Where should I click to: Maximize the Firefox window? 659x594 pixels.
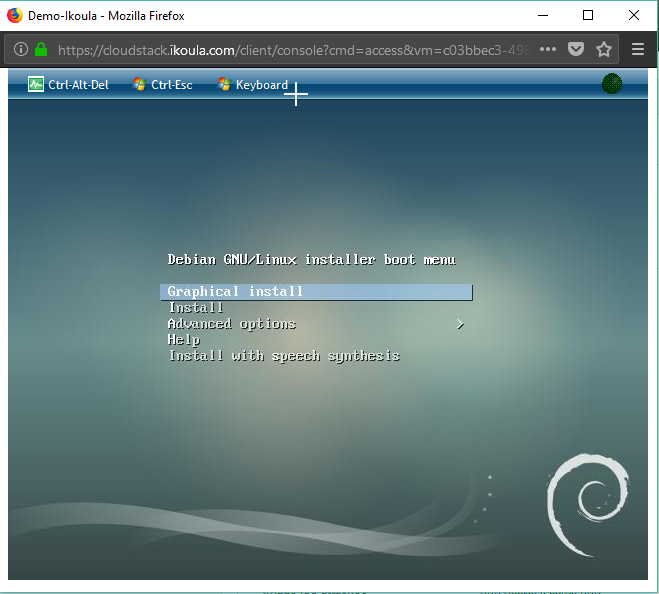[588, 16]
